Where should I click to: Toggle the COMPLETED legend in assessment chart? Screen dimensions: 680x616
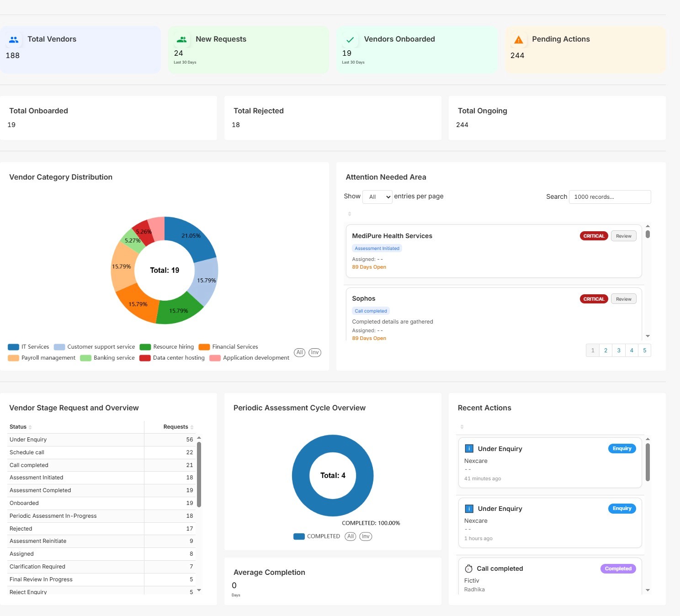317,536
